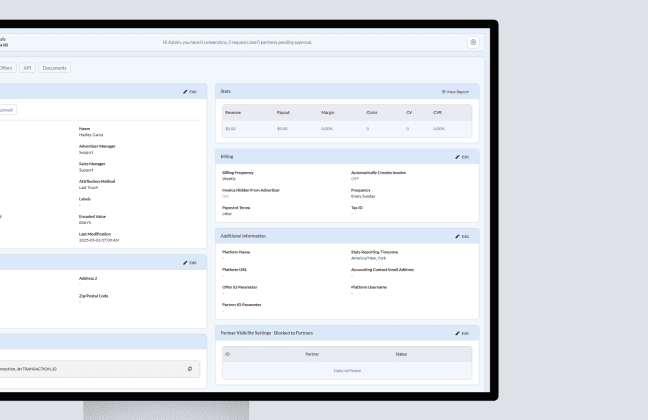The height and width of the screenshot is (420, 648).
Task: Click Accounting Contact Email Address label
Action: coord(382,270)
